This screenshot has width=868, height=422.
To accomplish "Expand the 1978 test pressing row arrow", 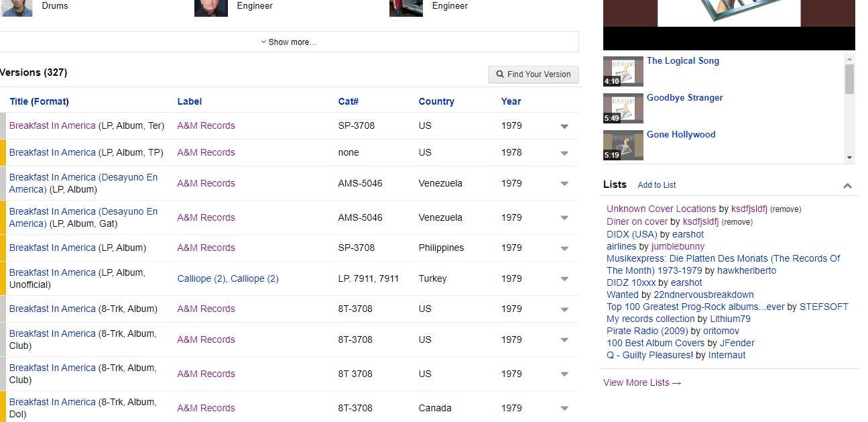I will pyautogui.click(x=564, y=153).
